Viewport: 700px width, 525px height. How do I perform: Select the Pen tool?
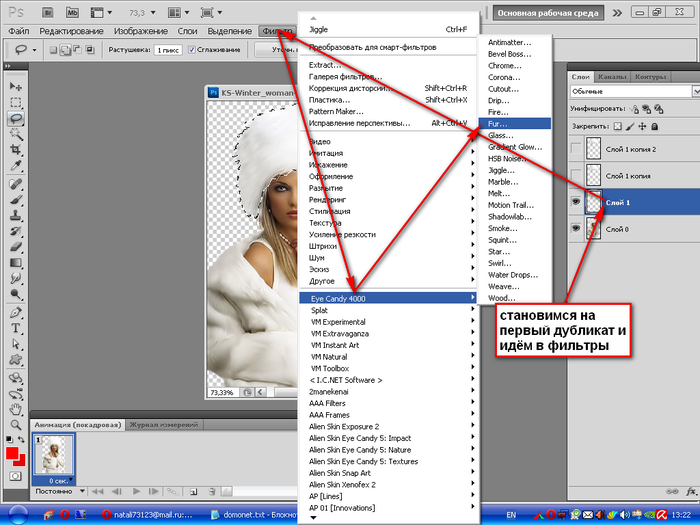pyautogui.click(x=16, y=312)
